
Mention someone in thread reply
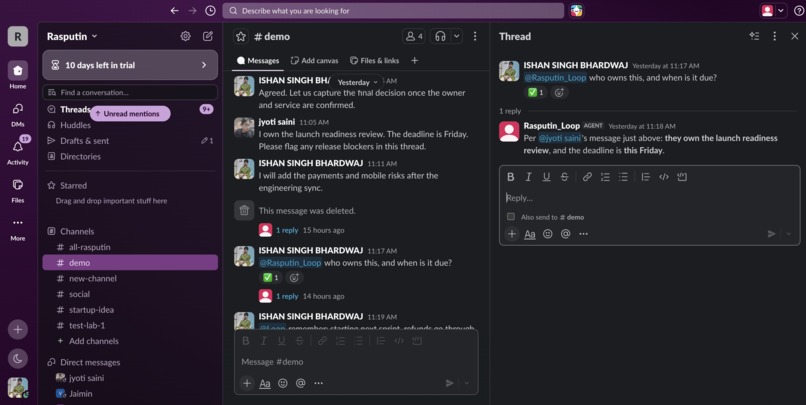[x=565, y=234]
